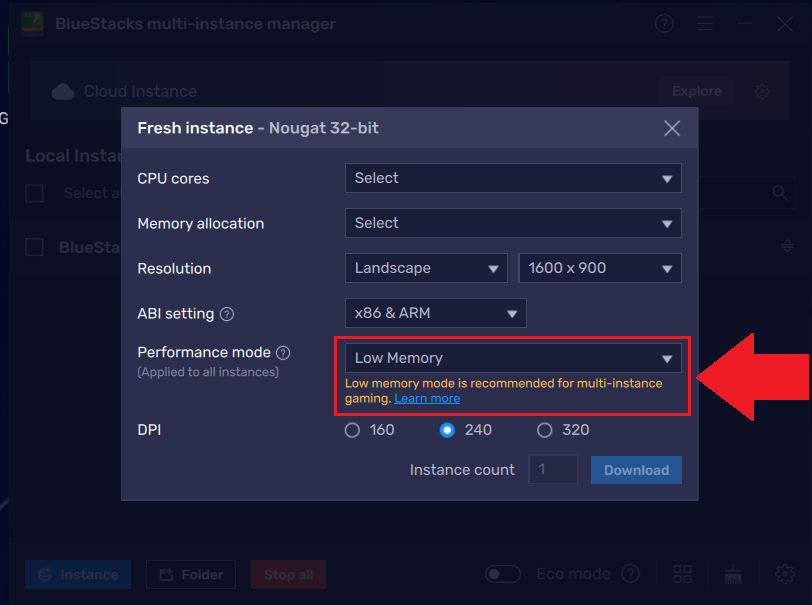Select the 160 DPI radio button

tap(352, 430)
